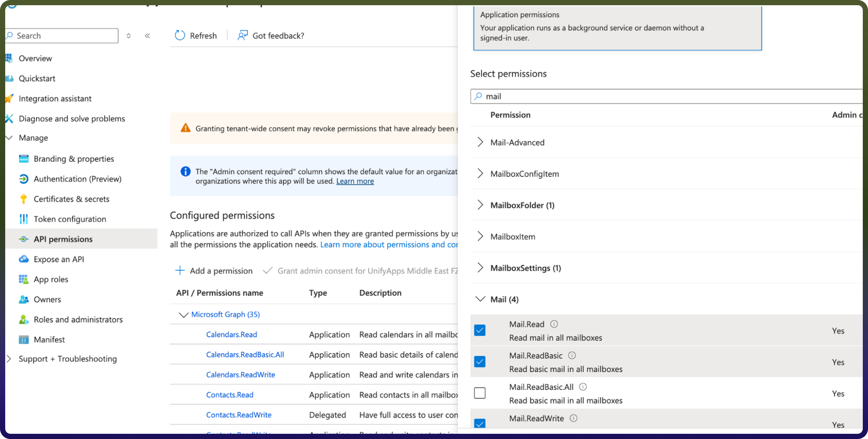Expand the MailboxConfigItem permission group

tap(480, 173)
